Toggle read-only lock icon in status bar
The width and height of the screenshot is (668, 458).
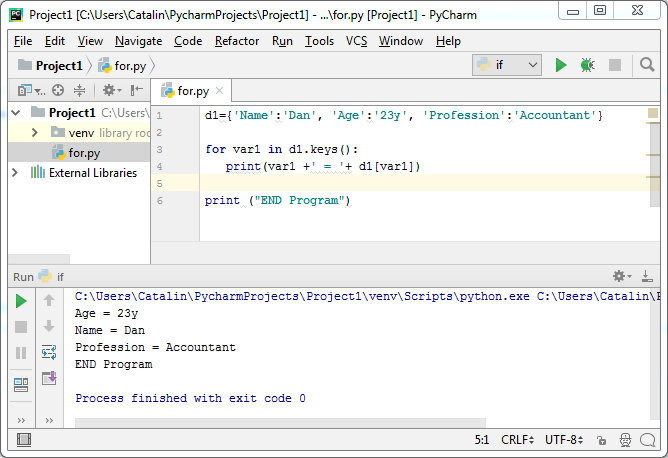point(602,440)
